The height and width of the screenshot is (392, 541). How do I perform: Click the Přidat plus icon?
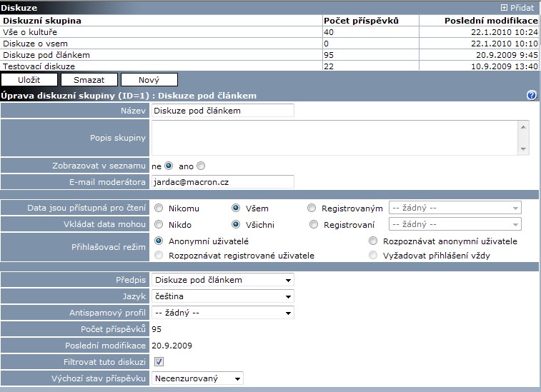504,7
